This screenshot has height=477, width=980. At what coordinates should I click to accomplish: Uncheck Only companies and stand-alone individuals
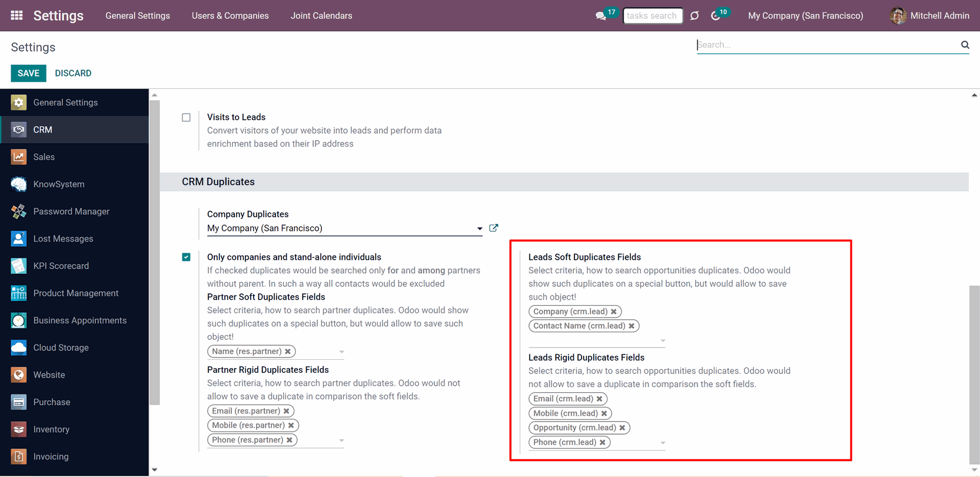pyautogui.click(x=187, y=257)
